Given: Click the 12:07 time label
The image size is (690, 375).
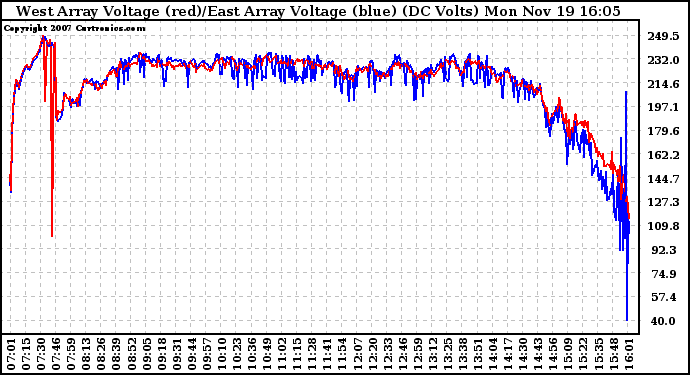Looking at the screenshot, I should tap(357, 354).
